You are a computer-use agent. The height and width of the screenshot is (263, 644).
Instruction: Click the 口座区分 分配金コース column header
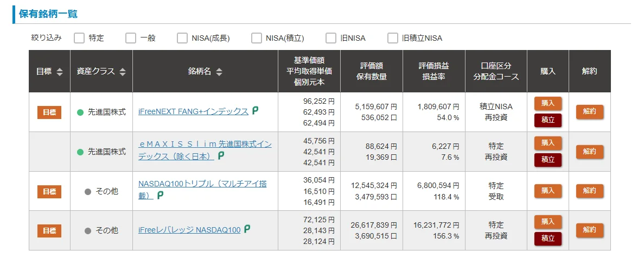click(496, 71)
